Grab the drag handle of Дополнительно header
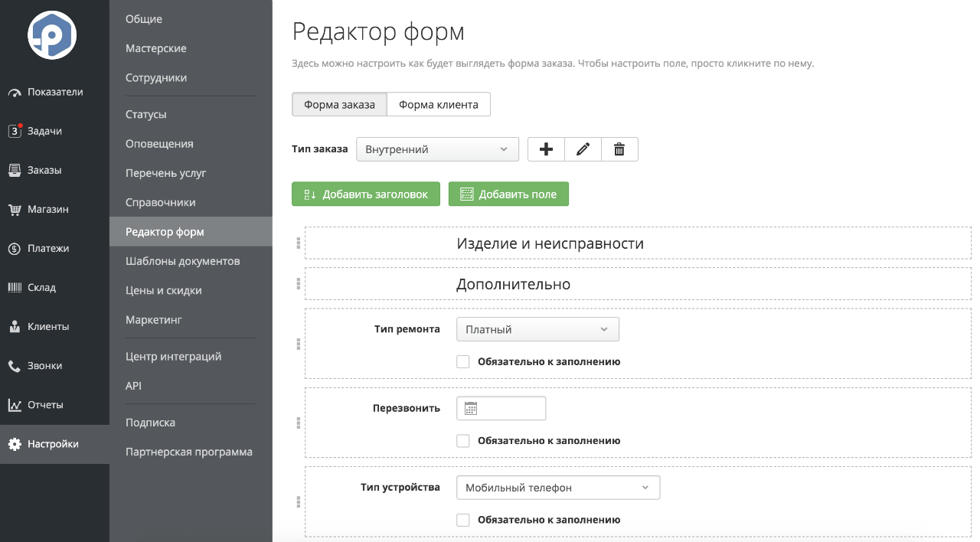The image size is (980, 542). pyautogui.click(x=299, y=283)
